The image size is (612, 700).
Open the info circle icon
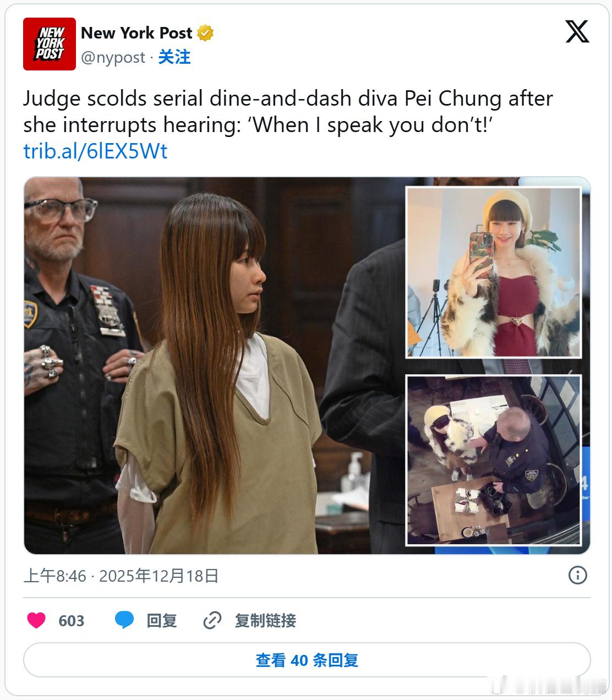click(577, 576)
